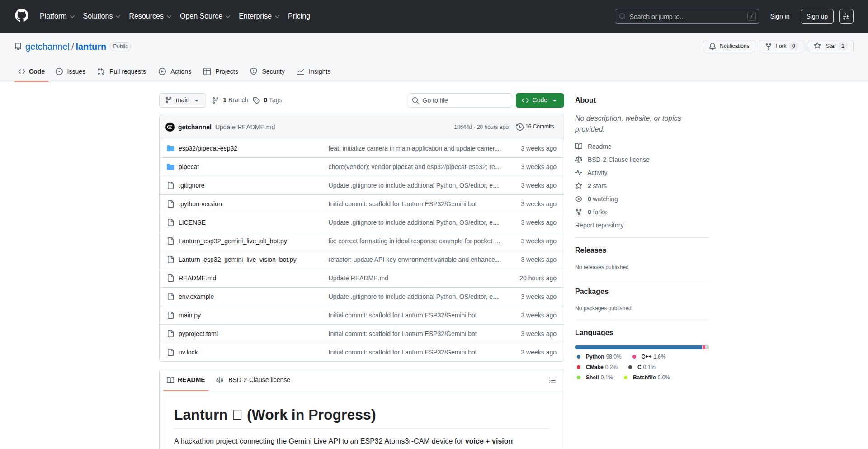
Task: Click the Sign in link
Action: click(x=780, y=16)
